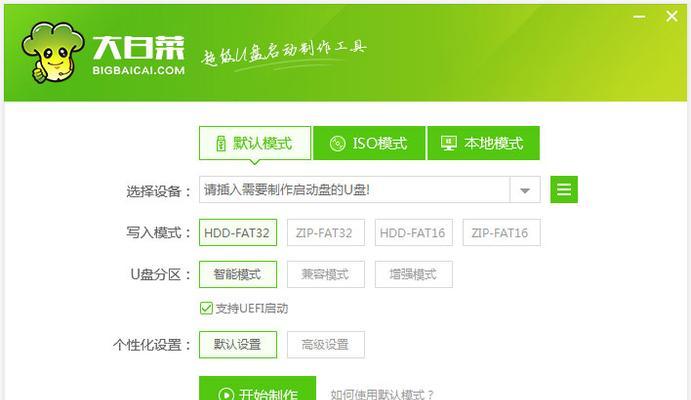This screenshot has height=400, width=691.
Task: Switch to the 默认模式 tab
Action: [255, 143]
